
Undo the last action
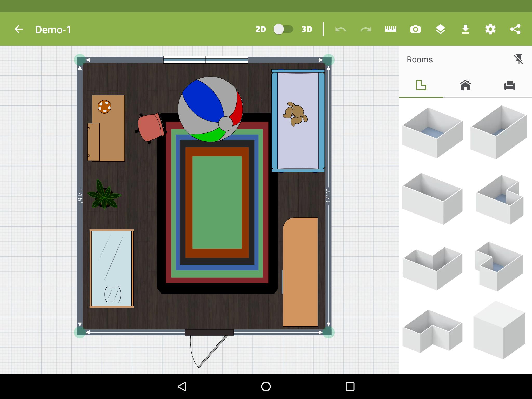click(x=341, y=29)
